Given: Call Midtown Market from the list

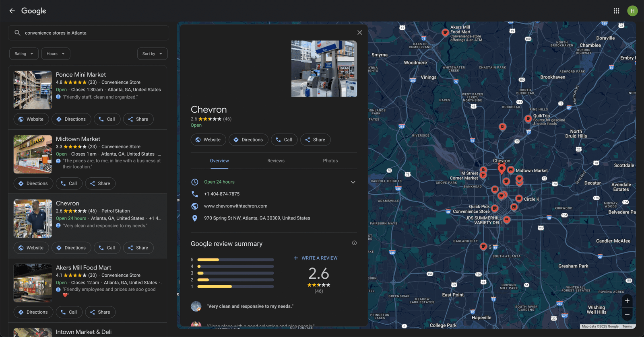Looking at the screenshot, I should 69,184.
